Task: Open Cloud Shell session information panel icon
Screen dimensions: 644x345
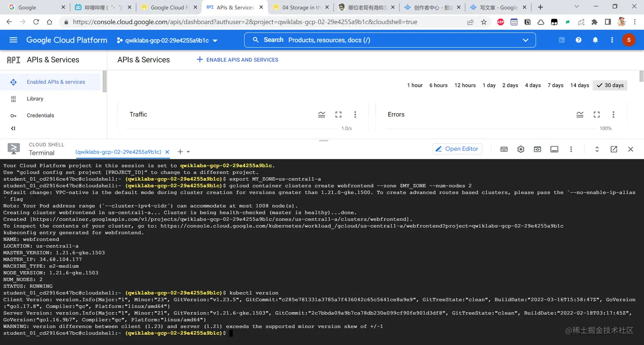Action: tap(554, 149)
